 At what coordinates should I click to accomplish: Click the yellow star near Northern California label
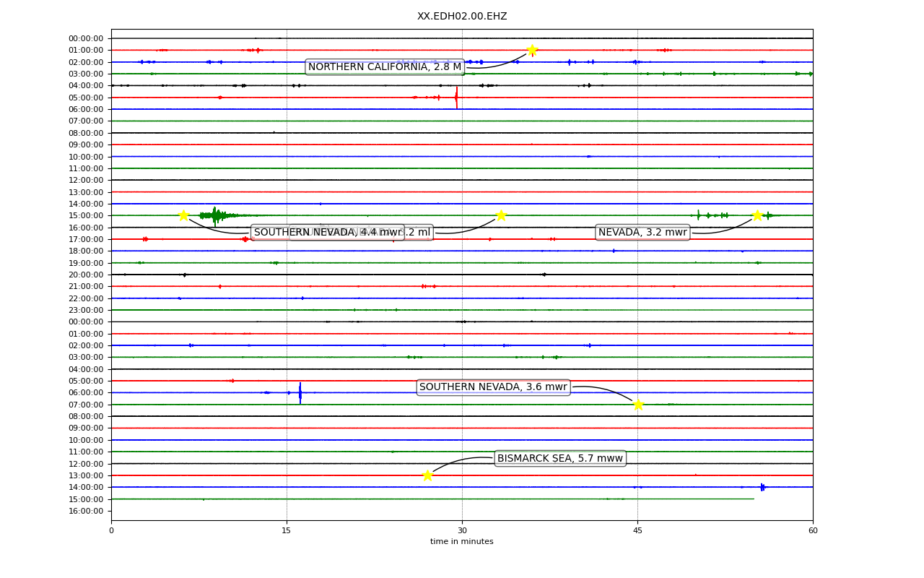tap(532, 50)
